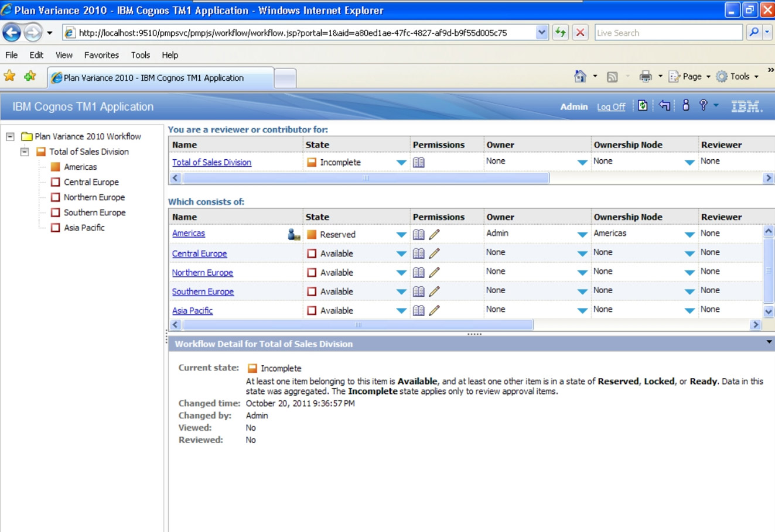Viewport: 775px width, 532px height.
Task: Open the State dropdown for Americas
Action: (x=401, y=234)
